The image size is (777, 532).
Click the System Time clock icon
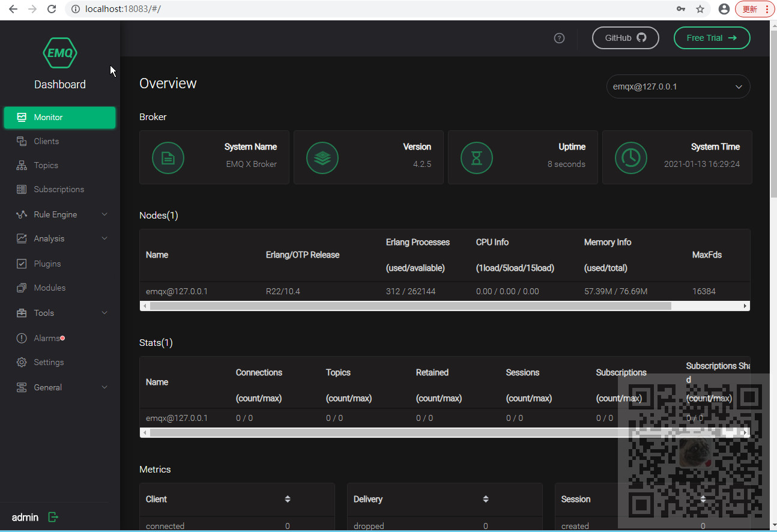631,158
